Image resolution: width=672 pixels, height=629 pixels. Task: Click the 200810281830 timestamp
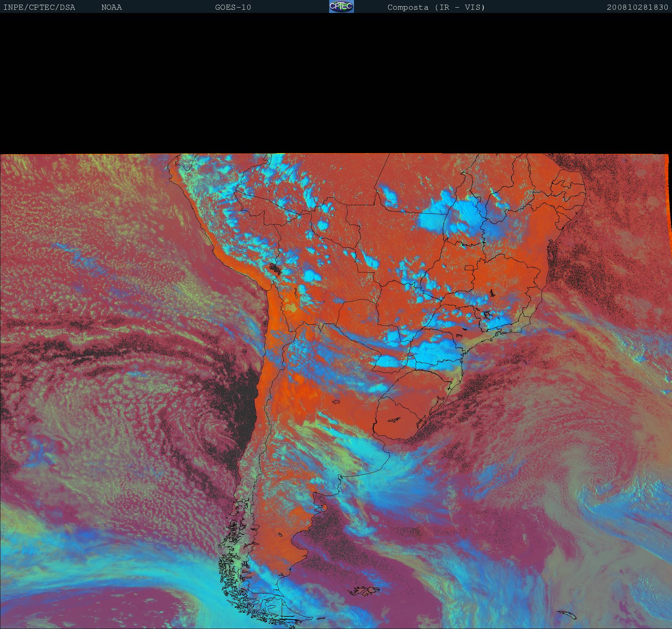(x=637, y=7)
